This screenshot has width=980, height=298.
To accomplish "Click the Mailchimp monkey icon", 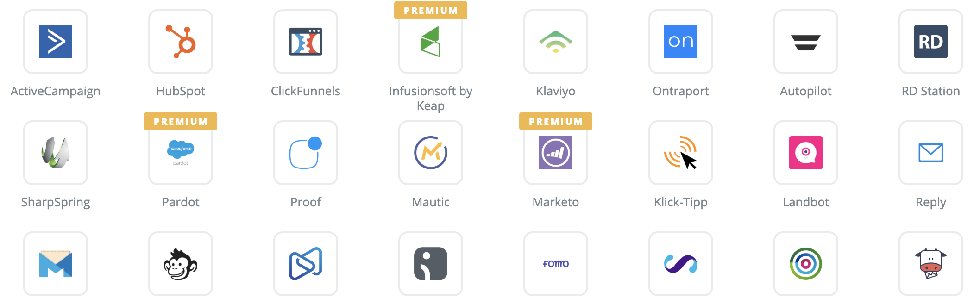I will coord(181,264).
